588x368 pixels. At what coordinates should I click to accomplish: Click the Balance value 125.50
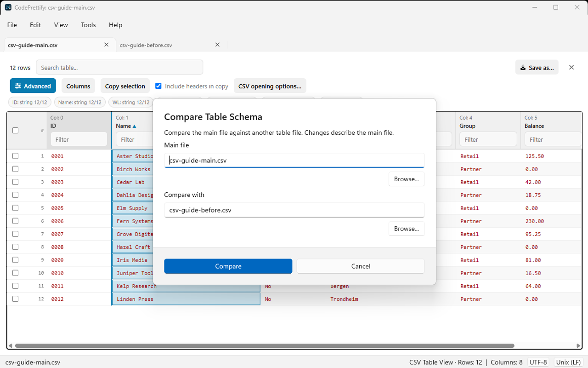point(535,156)
